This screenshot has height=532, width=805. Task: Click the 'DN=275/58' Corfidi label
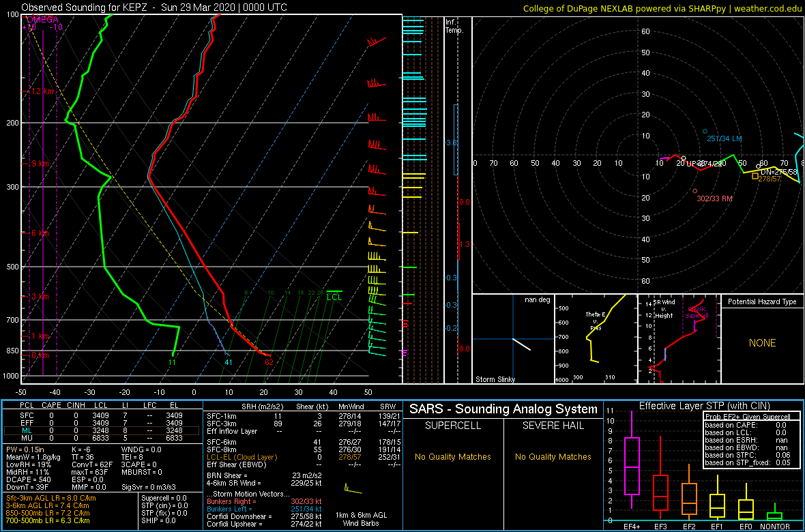click(x=778, y=171)
